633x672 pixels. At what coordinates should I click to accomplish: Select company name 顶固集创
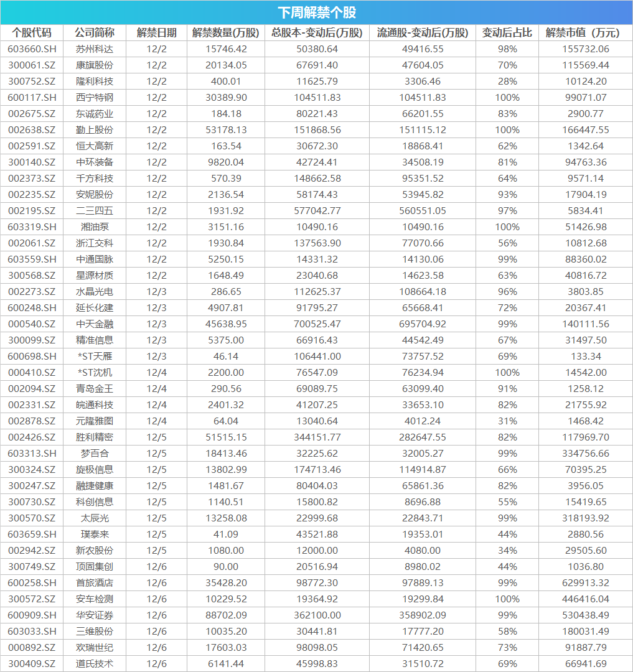click(95, 567)
